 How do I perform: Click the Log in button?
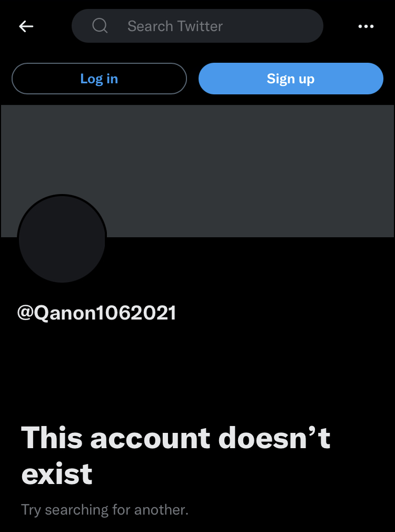(99, 79)
